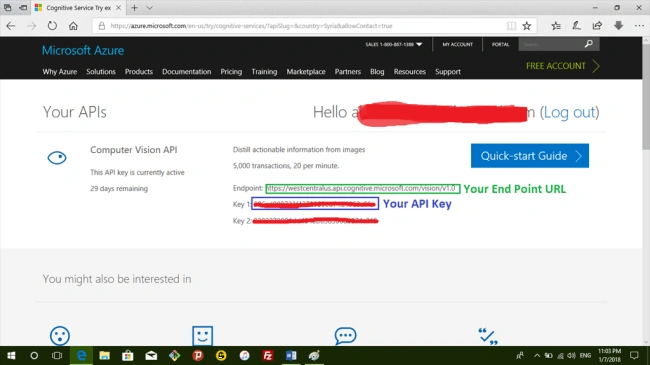Open the Documentation menu item
This screenshot has width=650, height=365.
pyautogui.click(x=187, y=72)
